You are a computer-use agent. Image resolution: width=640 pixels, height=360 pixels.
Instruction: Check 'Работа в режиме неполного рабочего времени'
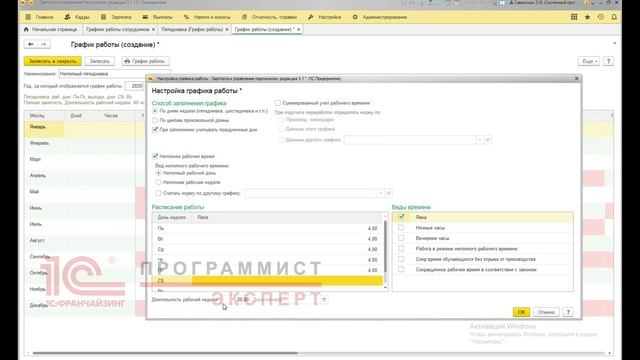401,249
